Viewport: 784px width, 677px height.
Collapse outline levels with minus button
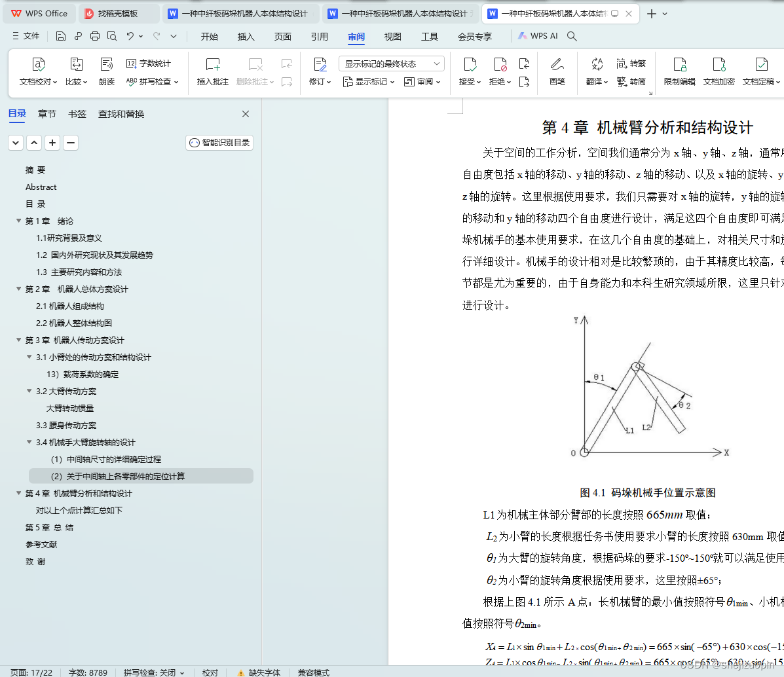click(x=71, y=143)
